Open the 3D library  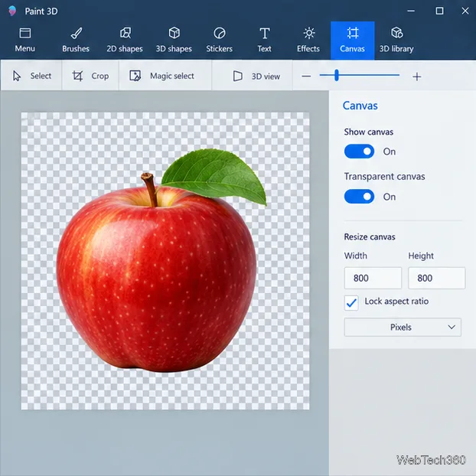[396, 40]
